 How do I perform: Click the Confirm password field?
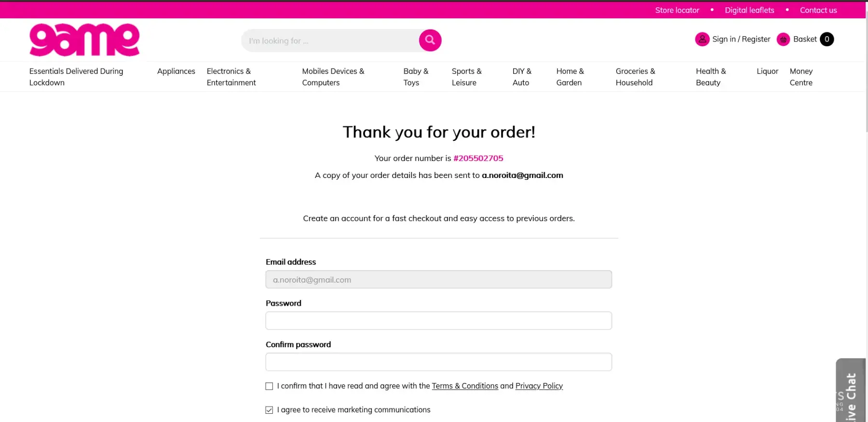(438, 362)
